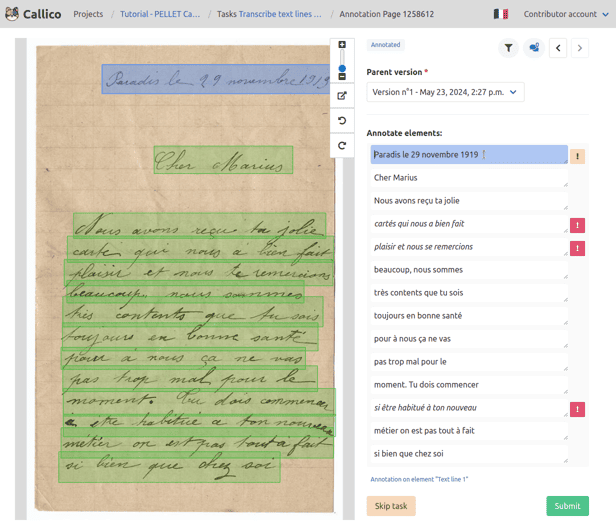This screenshot has height=529, width=616.
Task: Click the Annotation Page 1258612 breadcrumb
Action: click(x=387, y=14)
